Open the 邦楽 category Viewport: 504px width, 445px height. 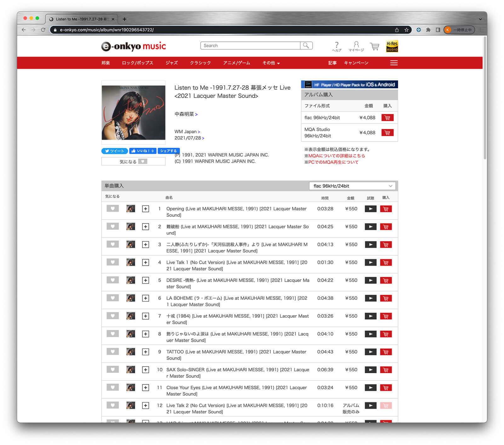[x=106, y=63]
